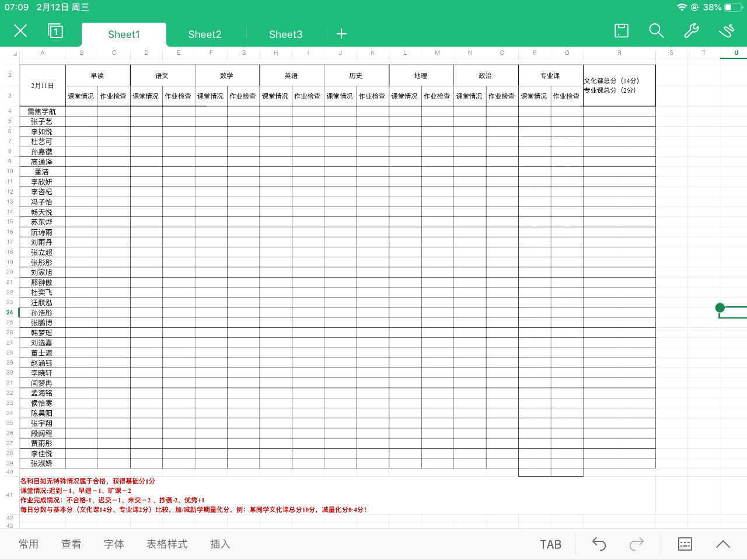
Task: Switch to Sheet3 tab
Action: pyautogui.click(x=285, y=34)
